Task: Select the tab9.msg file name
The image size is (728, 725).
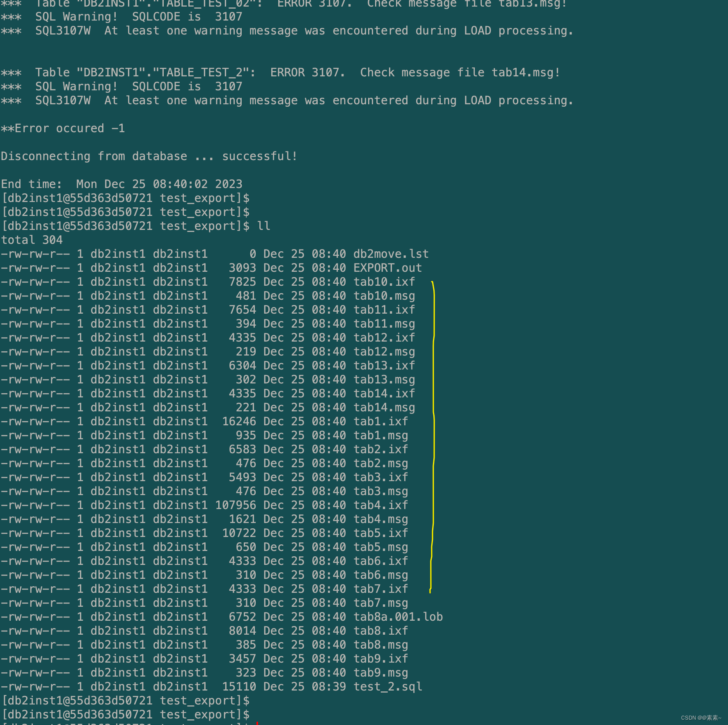Action: pos(381,673)
